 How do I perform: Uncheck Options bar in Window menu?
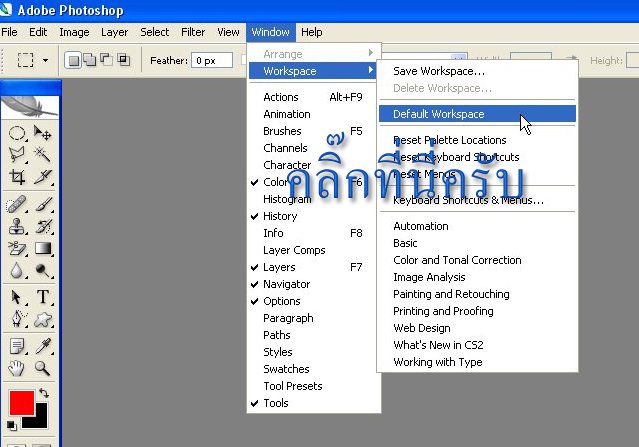coord(314,301)
